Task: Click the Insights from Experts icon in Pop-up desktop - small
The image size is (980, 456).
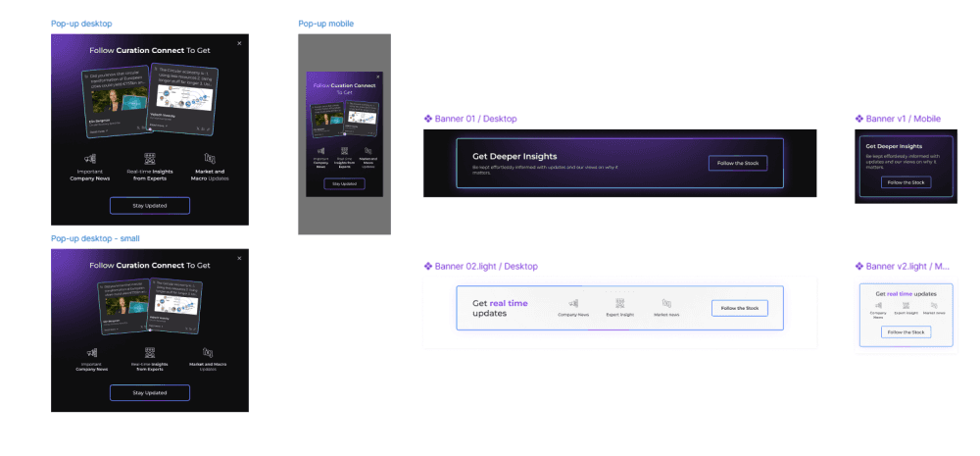Action: coord(150,353)
